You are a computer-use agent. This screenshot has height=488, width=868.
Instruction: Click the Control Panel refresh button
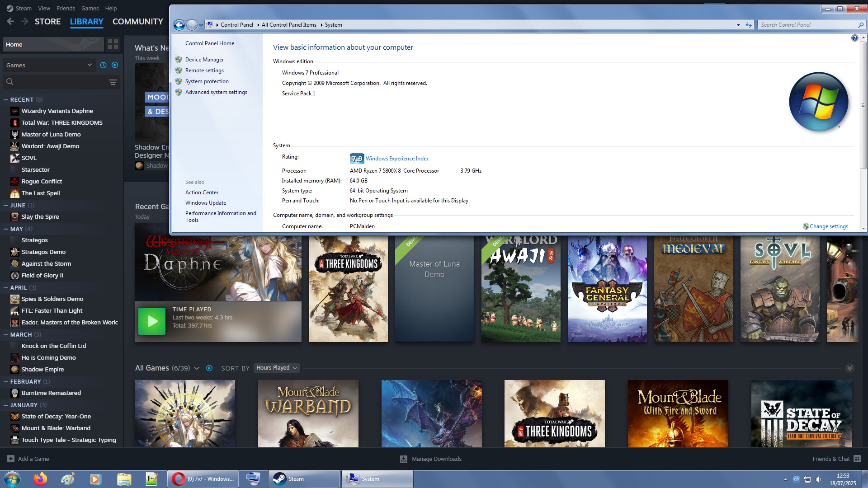pos(749,25)
